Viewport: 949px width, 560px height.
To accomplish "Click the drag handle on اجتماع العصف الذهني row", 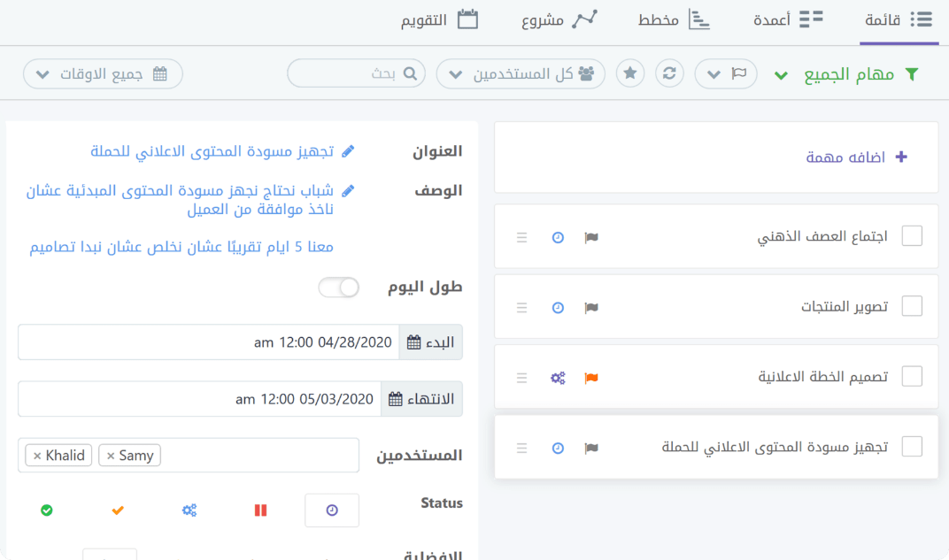I will tap(521, 238).
